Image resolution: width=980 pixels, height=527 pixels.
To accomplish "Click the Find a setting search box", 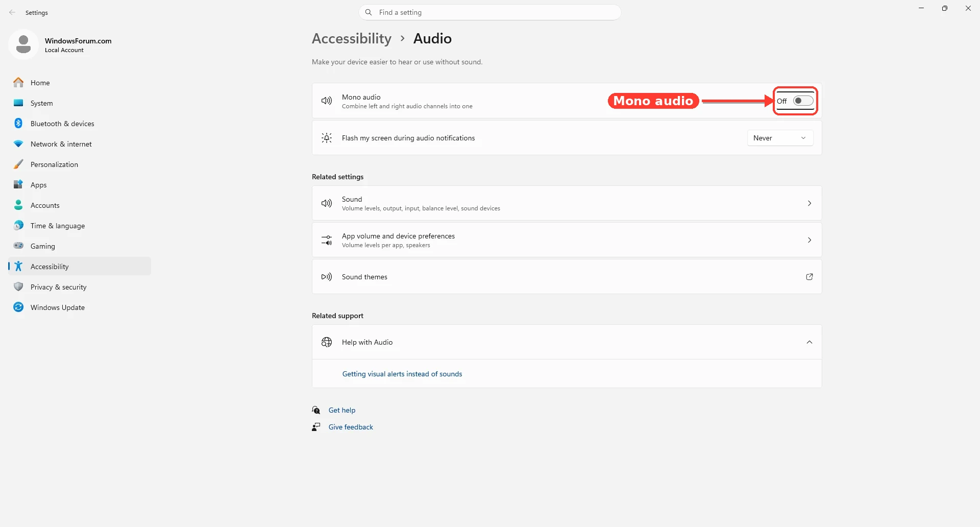I will click(x=490, y=12).
